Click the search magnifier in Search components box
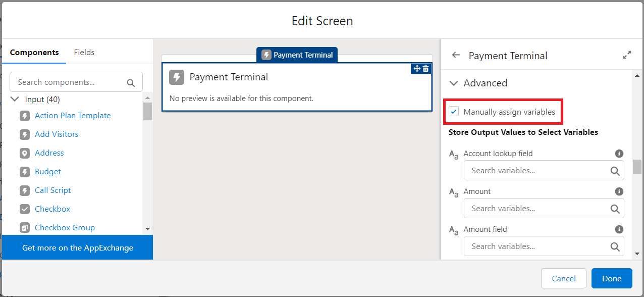This screenshot has height=297, width=644. (x=131, y=83)
